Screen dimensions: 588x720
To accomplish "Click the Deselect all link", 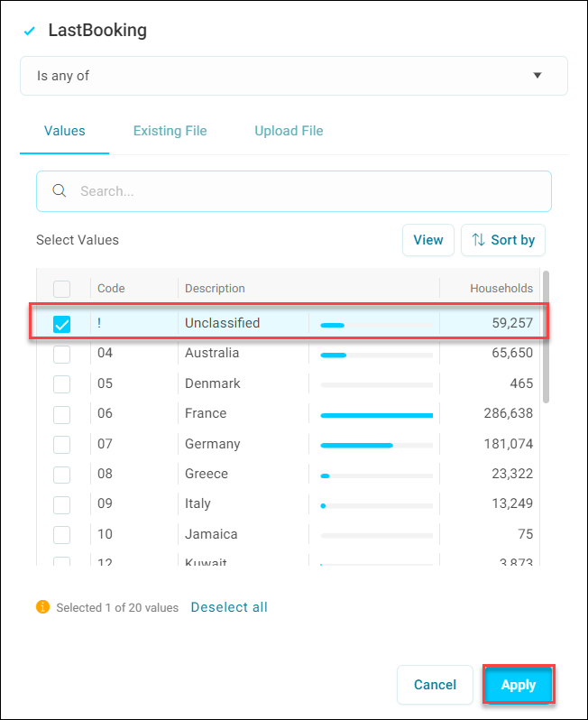I will [229, 607].
